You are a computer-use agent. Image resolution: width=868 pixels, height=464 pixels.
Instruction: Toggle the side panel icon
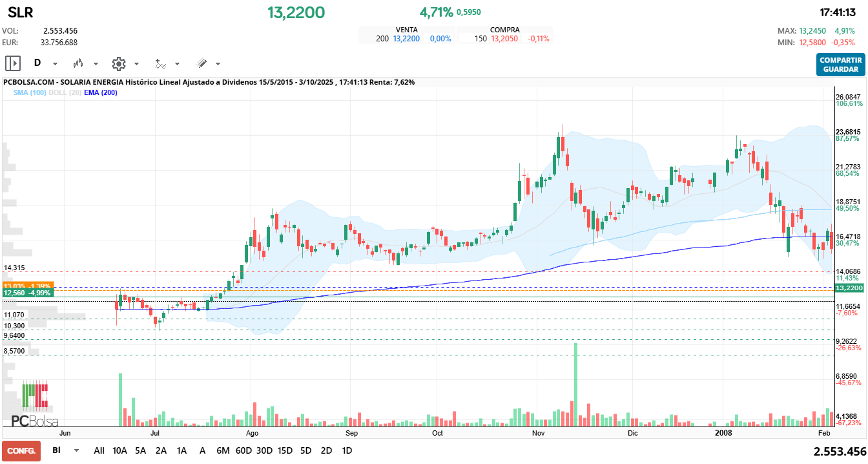[x=13, y=63]
